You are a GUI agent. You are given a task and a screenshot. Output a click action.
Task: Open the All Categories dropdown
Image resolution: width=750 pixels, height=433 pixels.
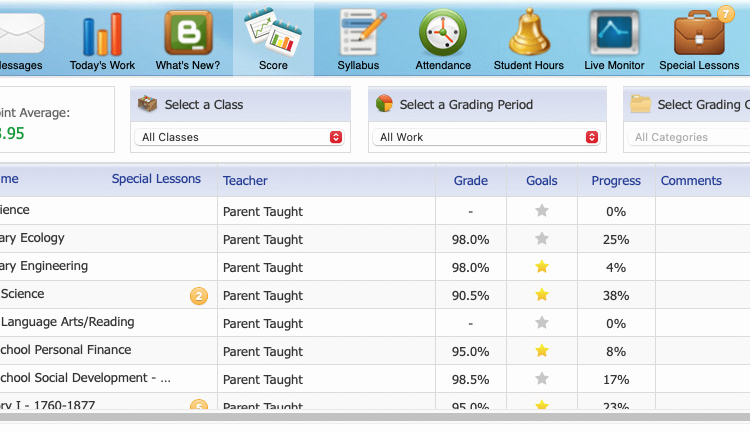[x=690, y=137]
